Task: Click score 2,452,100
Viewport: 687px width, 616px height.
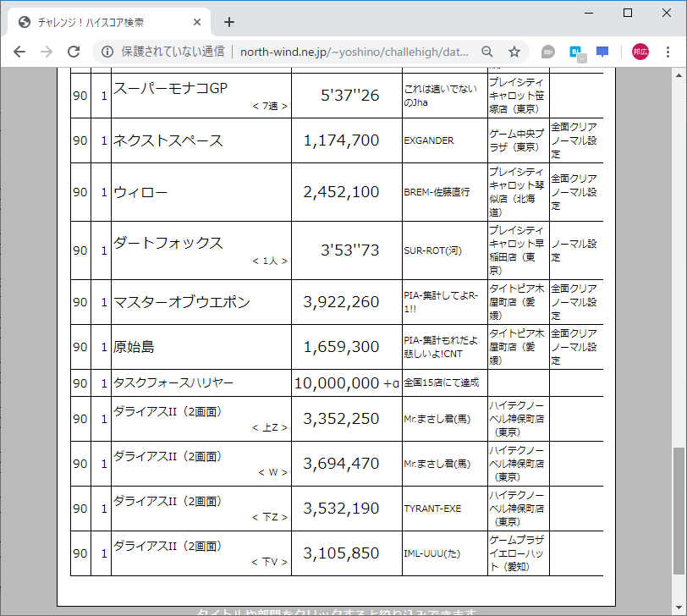Action: (341, 192)
